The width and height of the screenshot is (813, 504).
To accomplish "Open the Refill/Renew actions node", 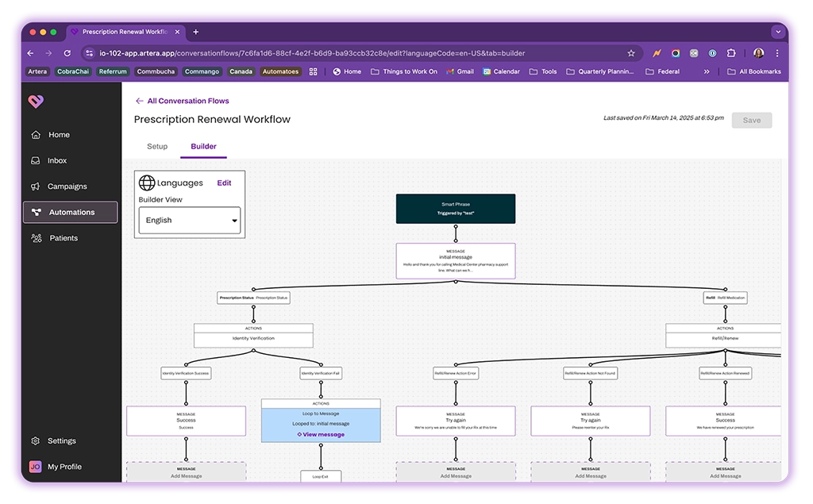I will [723, 336].
